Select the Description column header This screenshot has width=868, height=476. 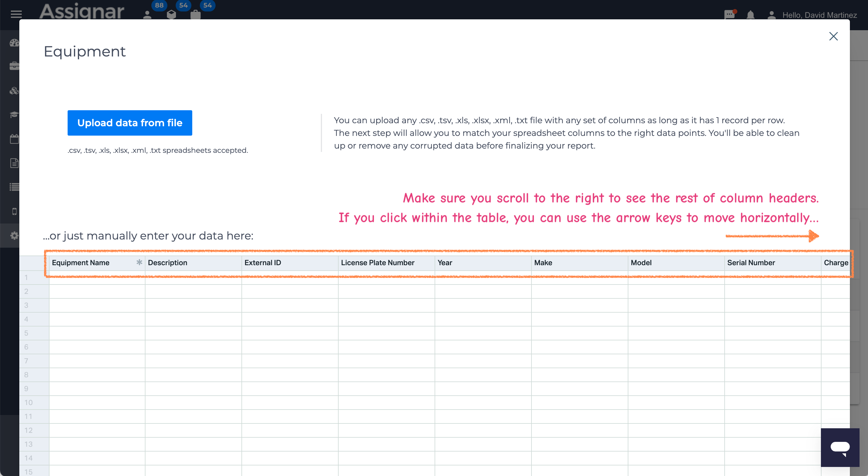(x=193, y=262)
